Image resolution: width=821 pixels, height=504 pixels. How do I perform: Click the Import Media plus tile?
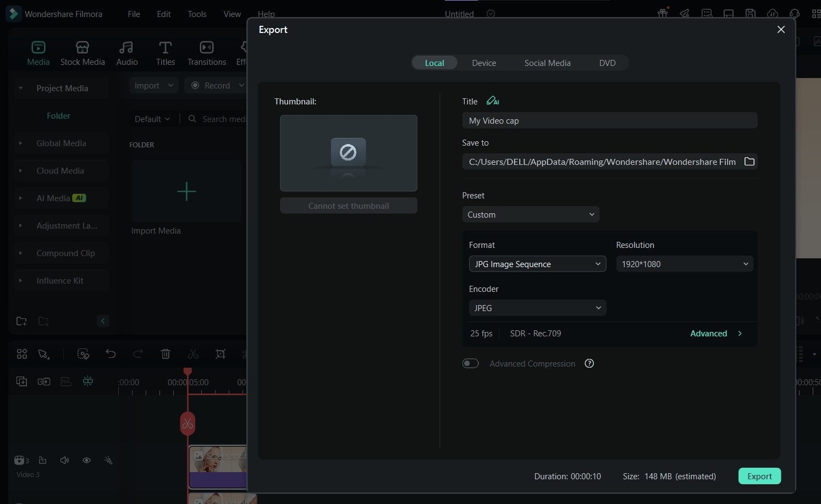coord(186,191)
